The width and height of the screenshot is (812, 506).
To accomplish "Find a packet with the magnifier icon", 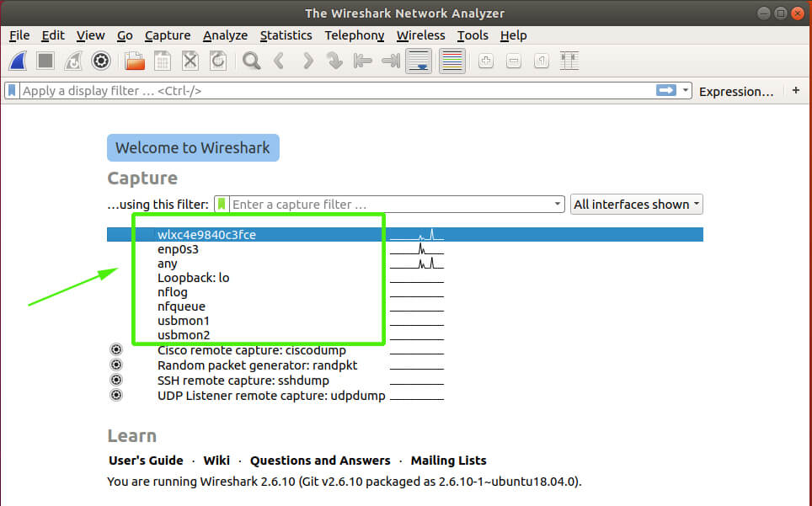I will pyautogui.click(x=252, y=61).
